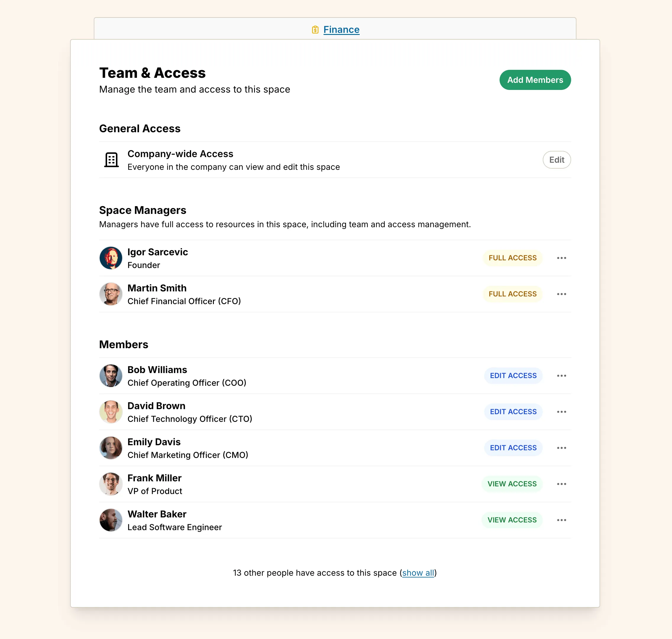
Task: Click Add Members button
Action: coord(535,80)
